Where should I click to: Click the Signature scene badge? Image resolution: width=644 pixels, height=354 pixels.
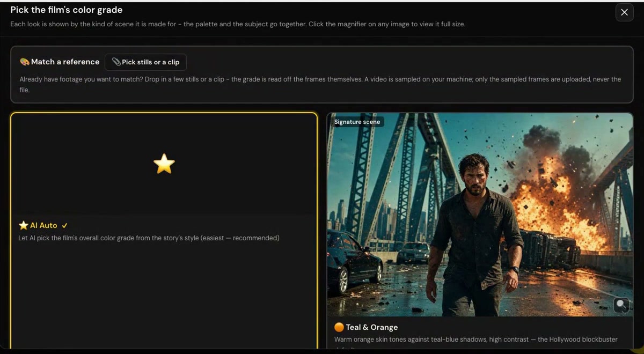click(x=357, y=122)
